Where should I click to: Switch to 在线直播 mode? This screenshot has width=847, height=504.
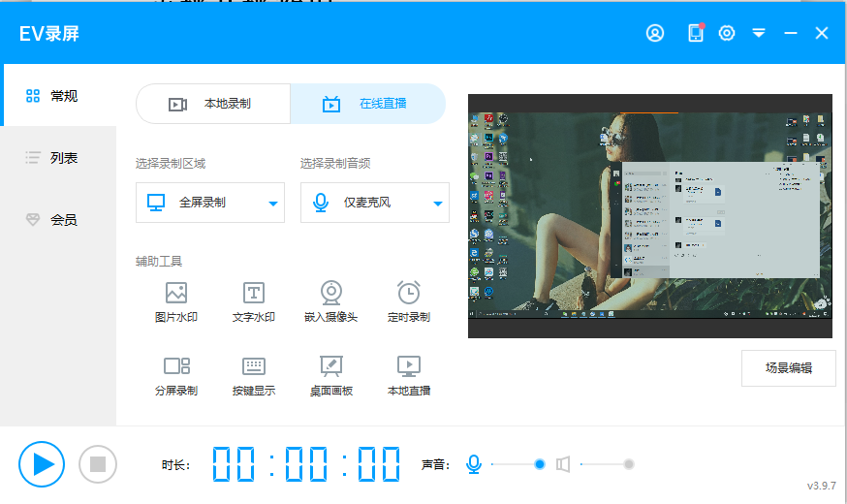click(368, 104)
